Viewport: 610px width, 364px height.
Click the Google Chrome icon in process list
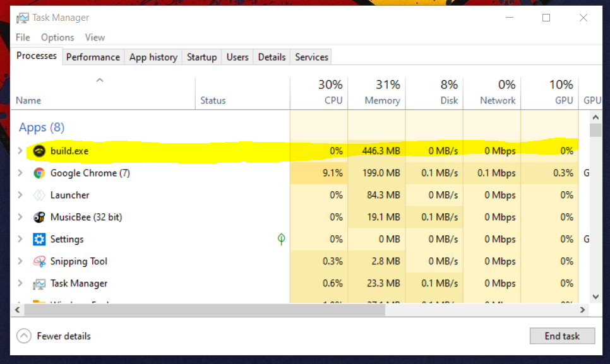39,173
